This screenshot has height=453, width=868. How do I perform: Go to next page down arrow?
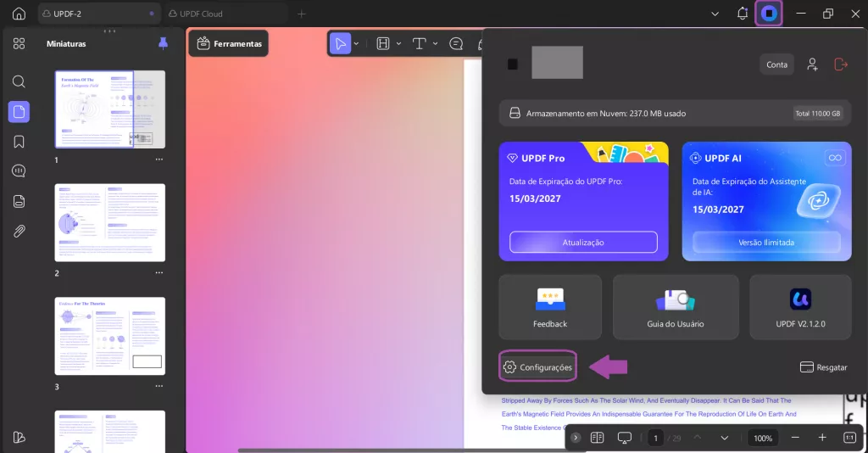click(x=724, y=438)
